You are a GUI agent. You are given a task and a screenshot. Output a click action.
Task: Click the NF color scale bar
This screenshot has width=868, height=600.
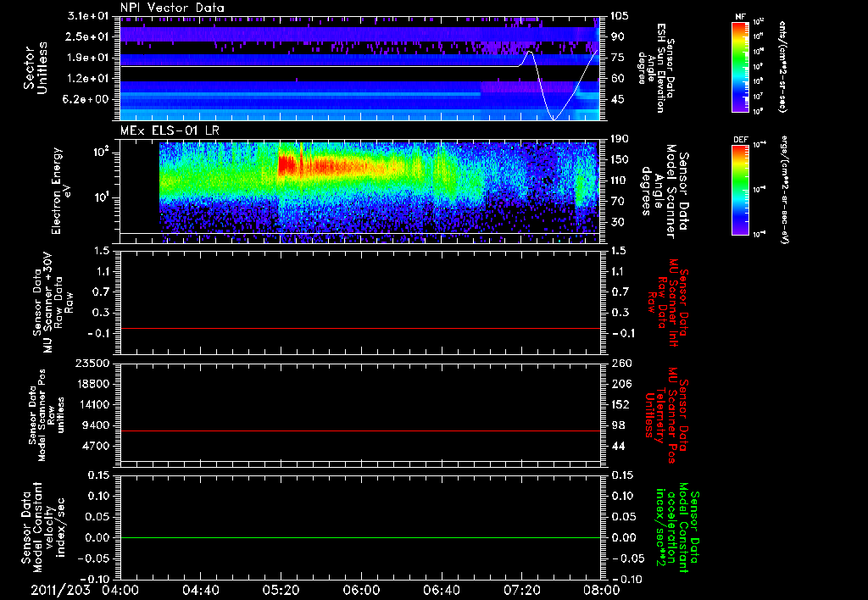coord(740,67)
